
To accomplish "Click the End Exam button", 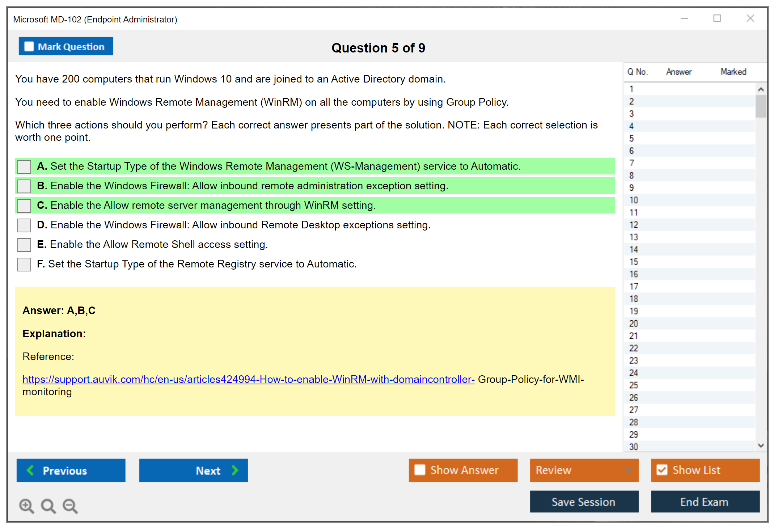I will [x=705, y=502].
